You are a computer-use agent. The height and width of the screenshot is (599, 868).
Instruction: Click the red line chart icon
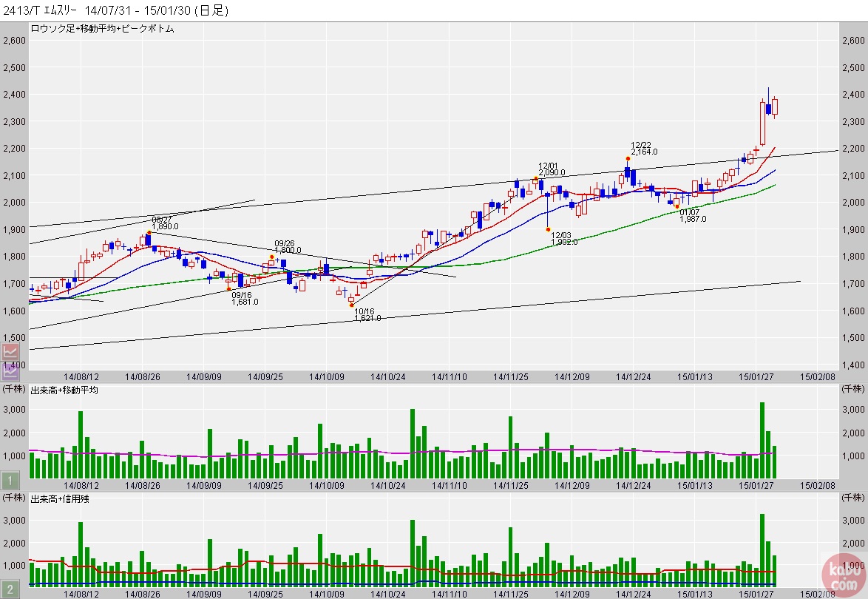tap(10, 352)
